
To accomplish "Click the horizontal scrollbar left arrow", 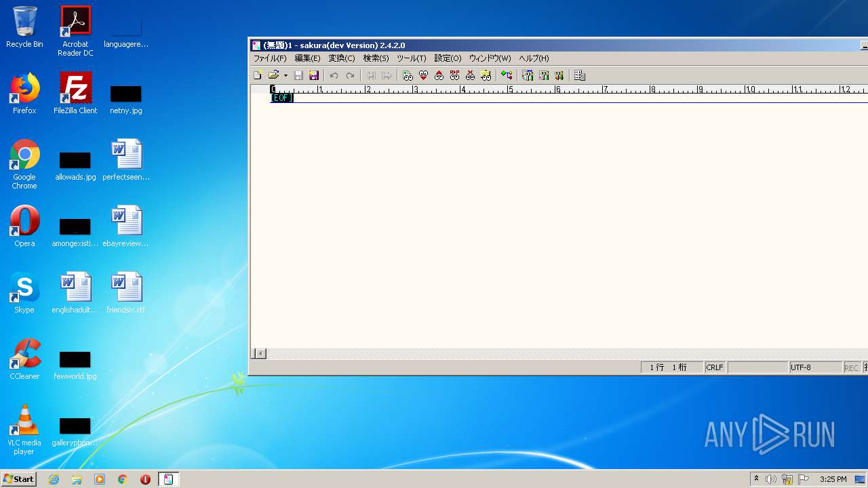I will tap(260, 353).
